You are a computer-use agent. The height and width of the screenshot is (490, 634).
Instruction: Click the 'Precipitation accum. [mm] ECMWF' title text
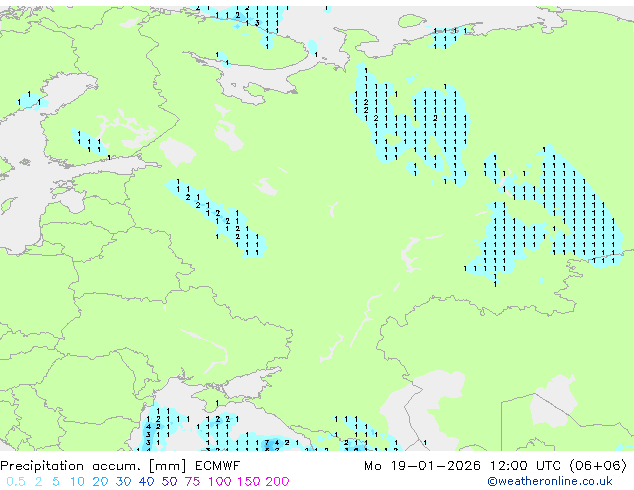[x=120, y=466]
